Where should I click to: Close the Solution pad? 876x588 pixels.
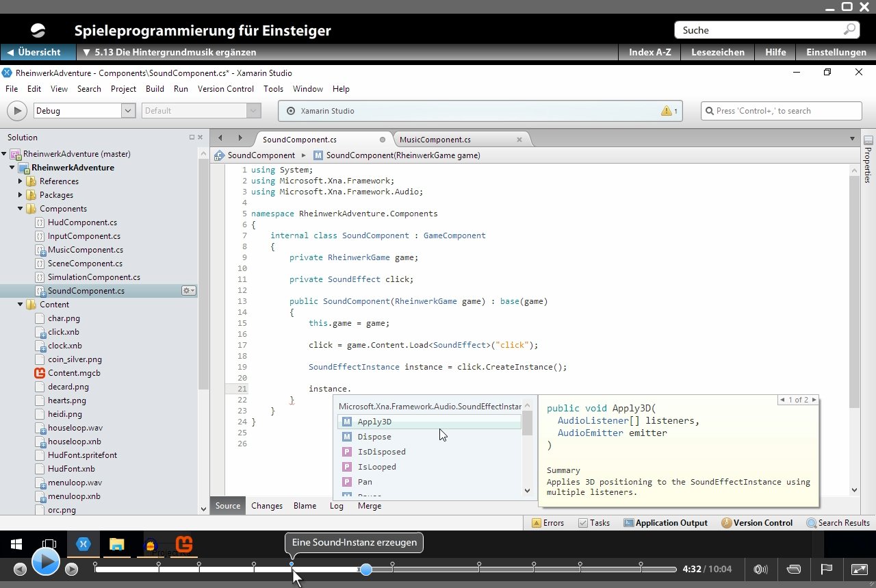tap(200, 138)
